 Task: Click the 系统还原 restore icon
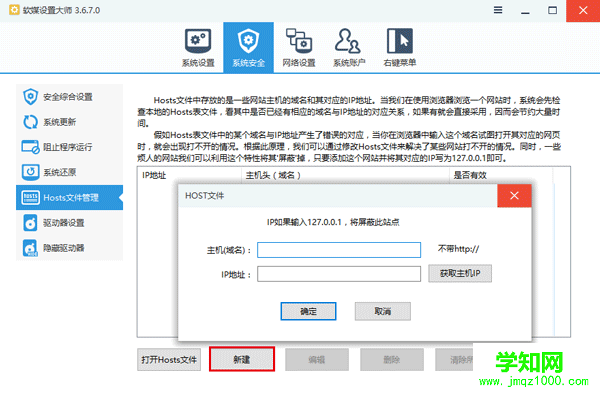[30, 172]
